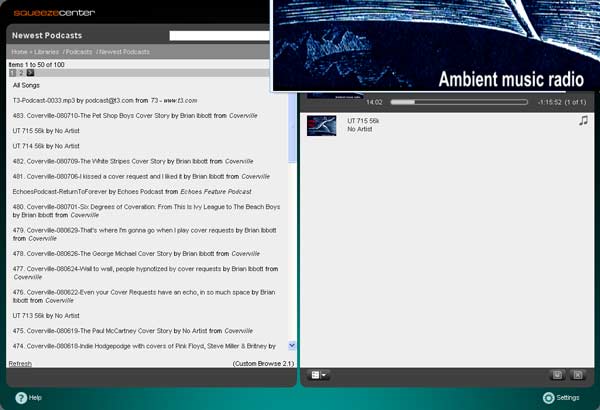Open the Podcasts breadcrumb link
Viewport: 600px width, 410px height.
79,51
